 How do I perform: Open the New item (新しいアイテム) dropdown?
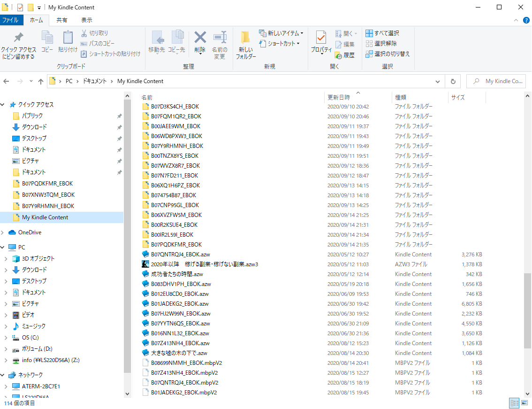pyautogui.click(x=281, y=33)
